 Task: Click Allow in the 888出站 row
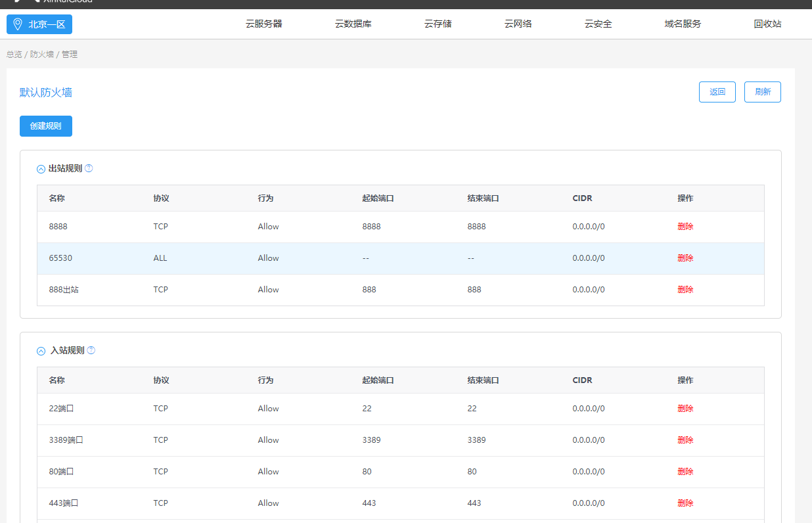click(268, 290)
